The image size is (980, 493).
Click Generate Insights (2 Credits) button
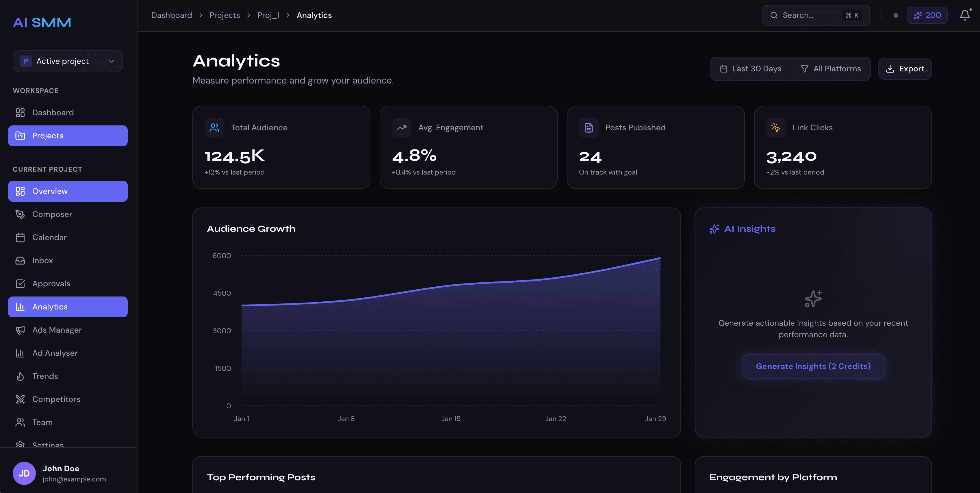click(x=813, y=366)
